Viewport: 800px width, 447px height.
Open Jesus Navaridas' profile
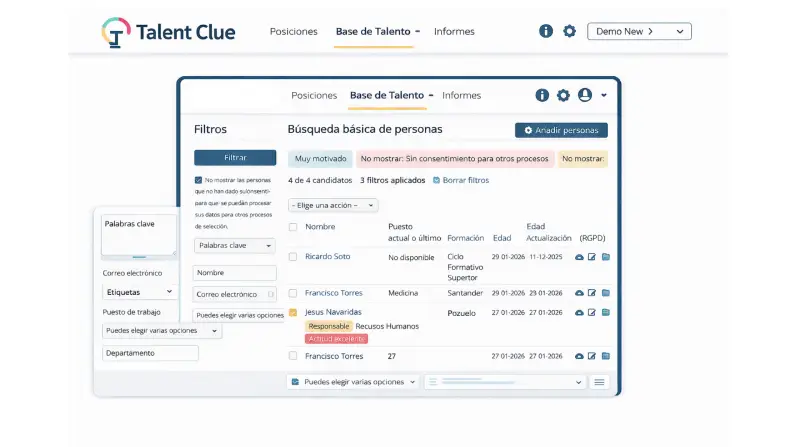click(333, 312)
